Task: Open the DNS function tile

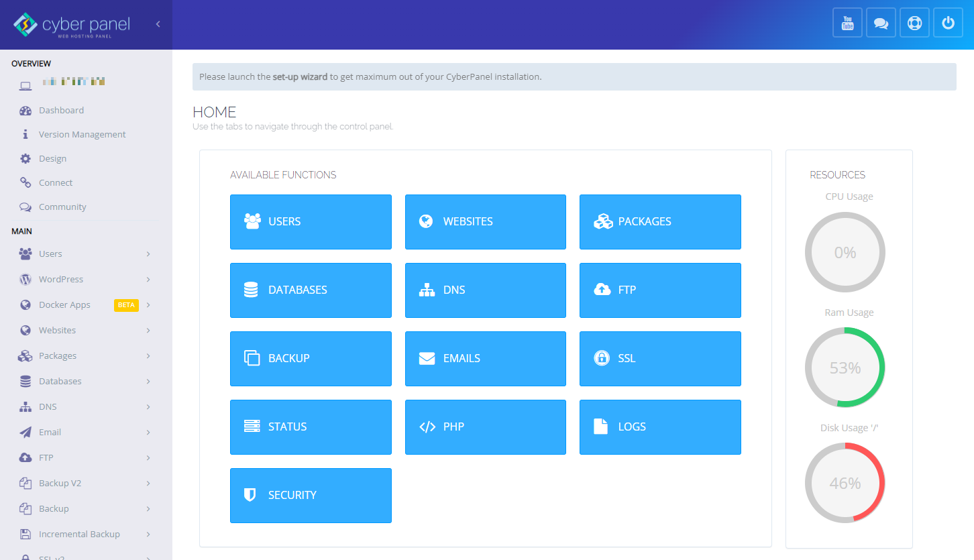Action: [x=486, y=290]
